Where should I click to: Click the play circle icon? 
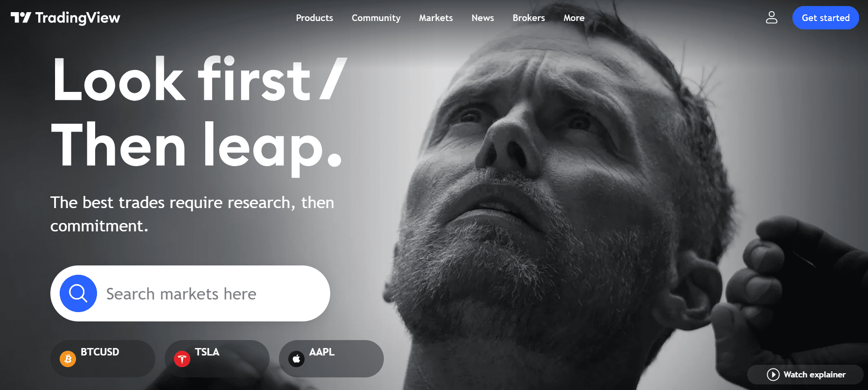tap(773, 375)
